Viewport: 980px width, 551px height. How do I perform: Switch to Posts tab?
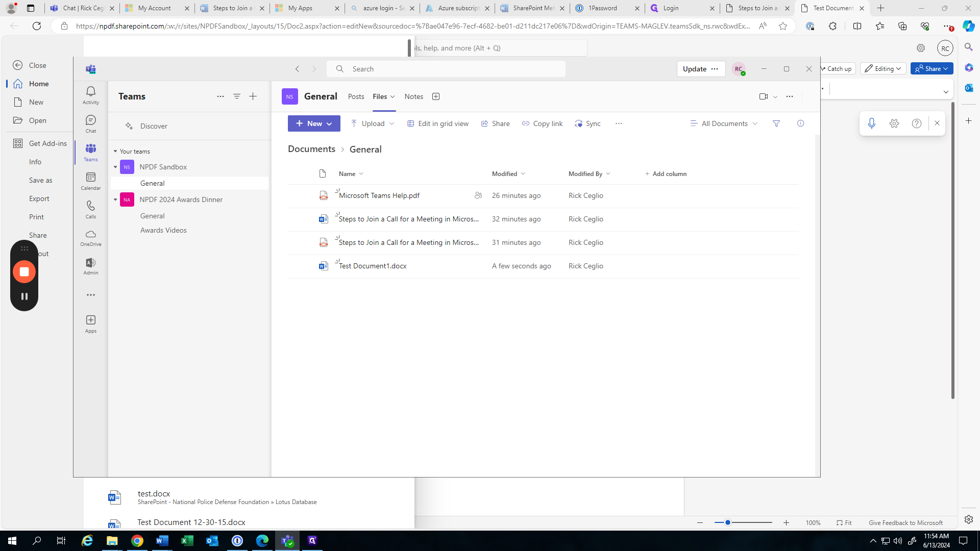pos(356,96)
